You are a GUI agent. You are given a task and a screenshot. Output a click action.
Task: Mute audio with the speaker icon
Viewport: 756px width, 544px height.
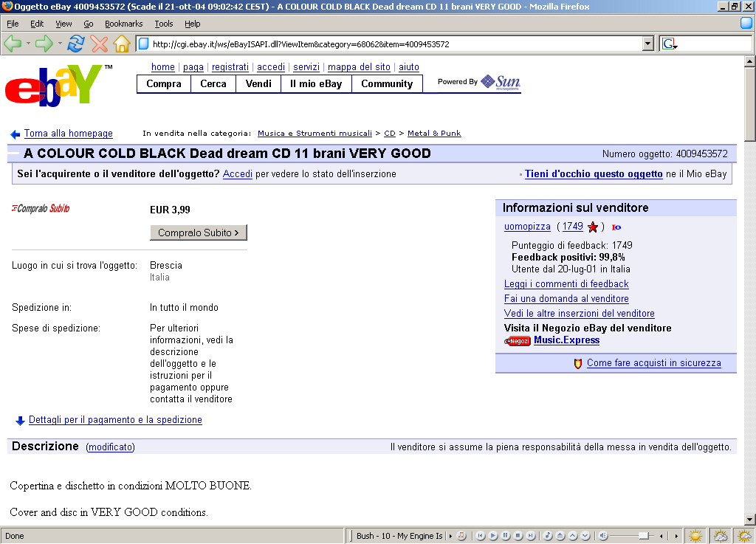point(602,536)
